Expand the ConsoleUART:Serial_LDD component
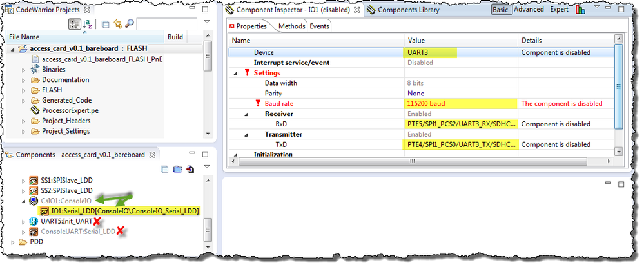The image size is (644, 267). [24, 232]
